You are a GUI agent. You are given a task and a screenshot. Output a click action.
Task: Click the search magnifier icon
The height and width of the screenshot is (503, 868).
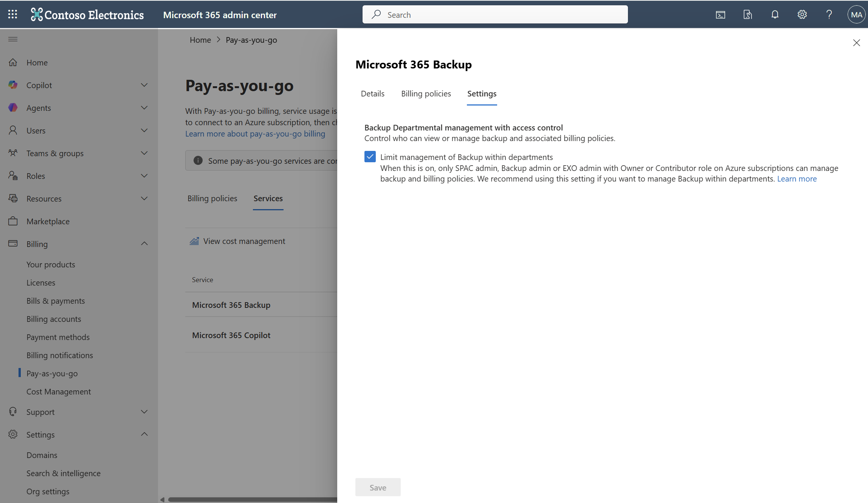click(x=376, y=14)
